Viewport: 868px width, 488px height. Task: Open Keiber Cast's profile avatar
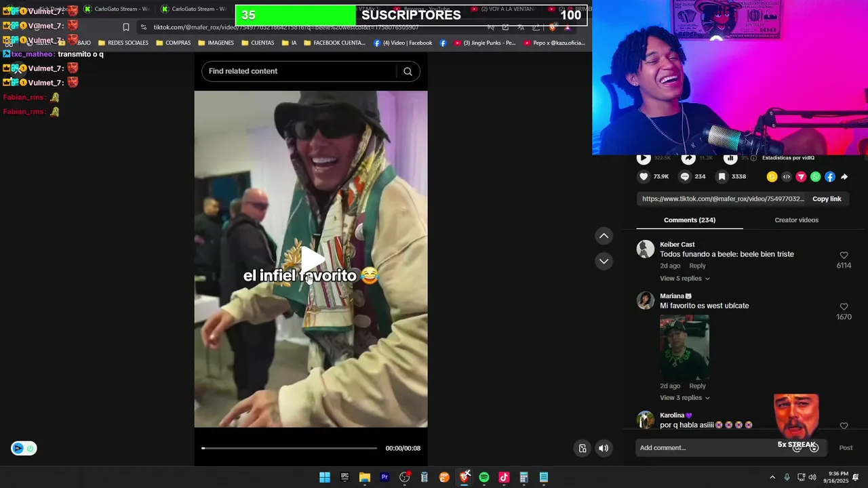(646, 249)
